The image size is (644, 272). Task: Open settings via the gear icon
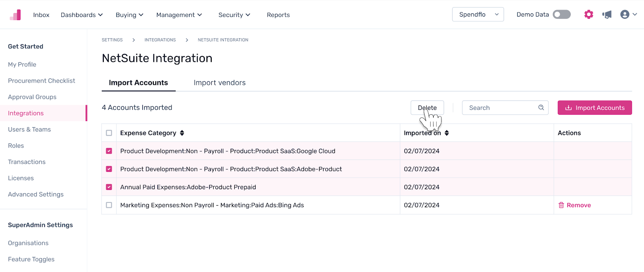pos(588,14)
